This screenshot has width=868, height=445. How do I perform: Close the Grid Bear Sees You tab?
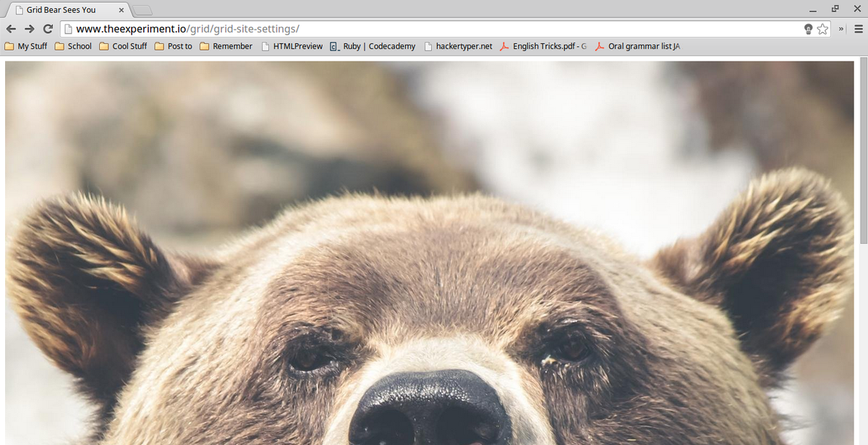coord(121,10)
